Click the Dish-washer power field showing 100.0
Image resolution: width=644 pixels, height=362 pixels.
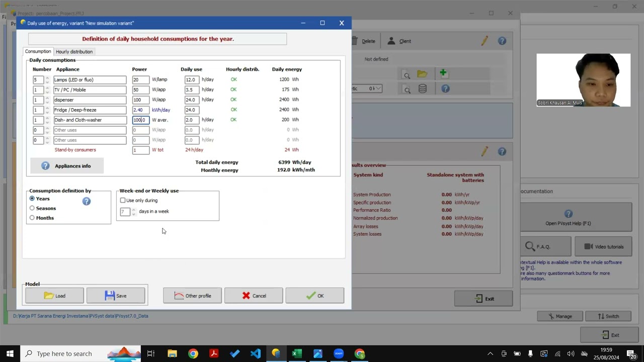click(141, 120)
